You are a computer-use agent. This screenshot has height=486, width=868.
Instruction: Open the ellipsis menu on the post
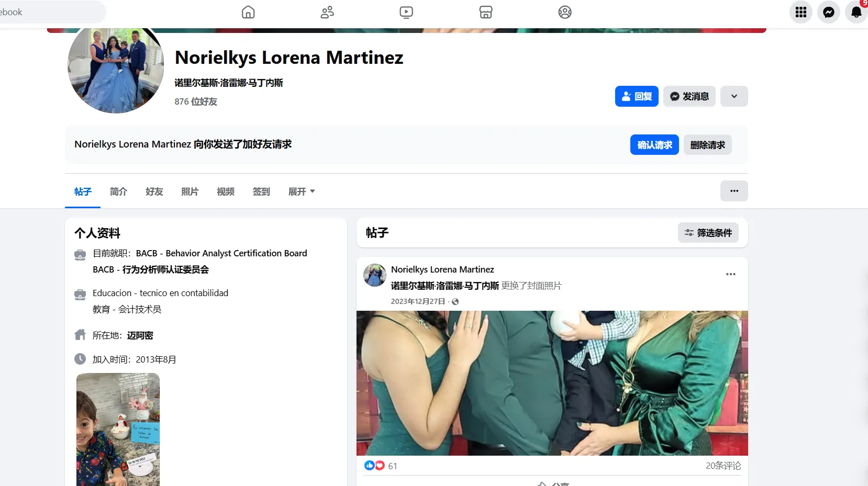730,274
